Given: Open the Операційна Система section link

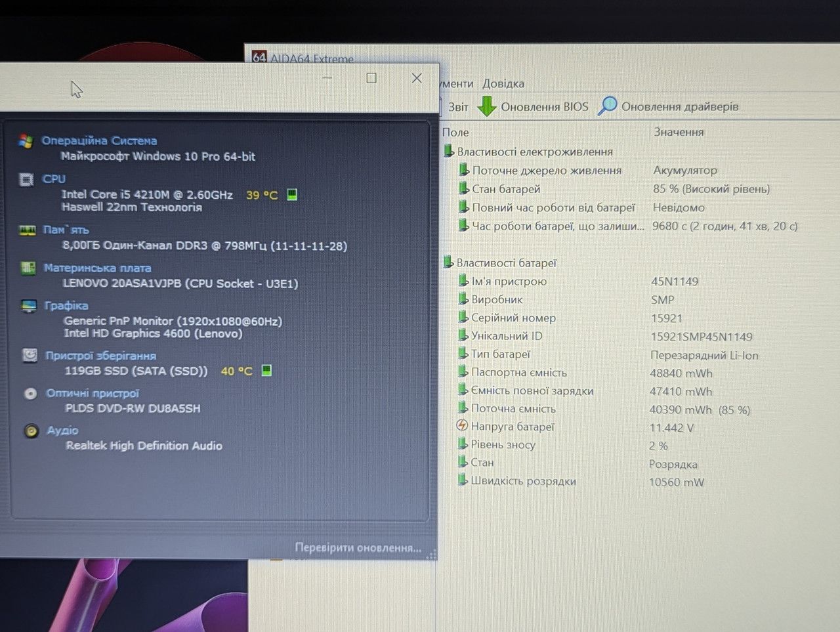Looking at the screenshot, I should tap(99, 140).
